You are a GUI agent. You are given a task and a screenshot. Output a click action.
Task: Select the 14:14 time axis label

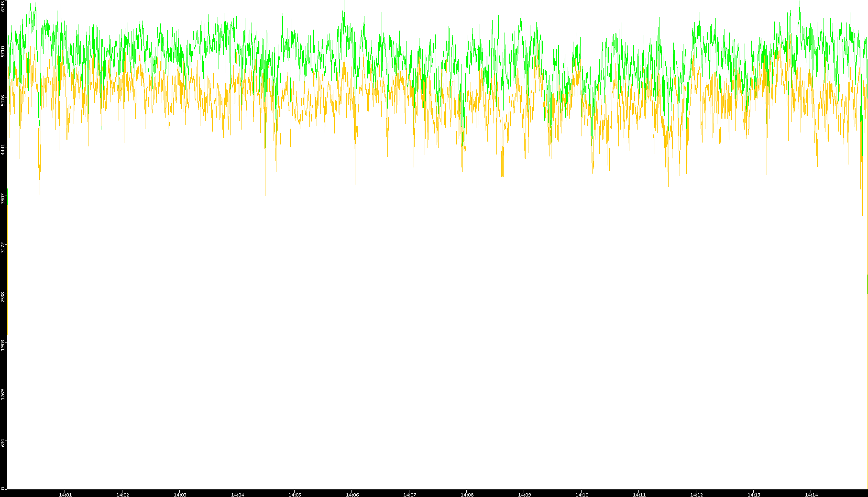click(811, 495)
